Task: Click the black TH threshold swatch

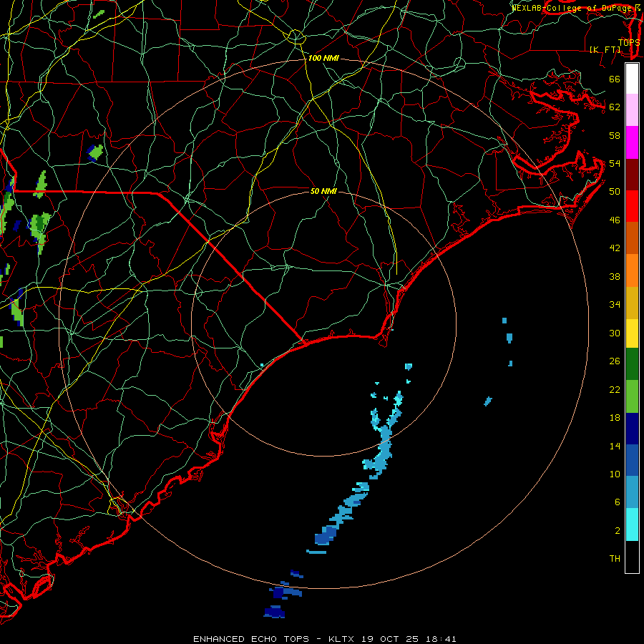Action: tap(632, 557)
